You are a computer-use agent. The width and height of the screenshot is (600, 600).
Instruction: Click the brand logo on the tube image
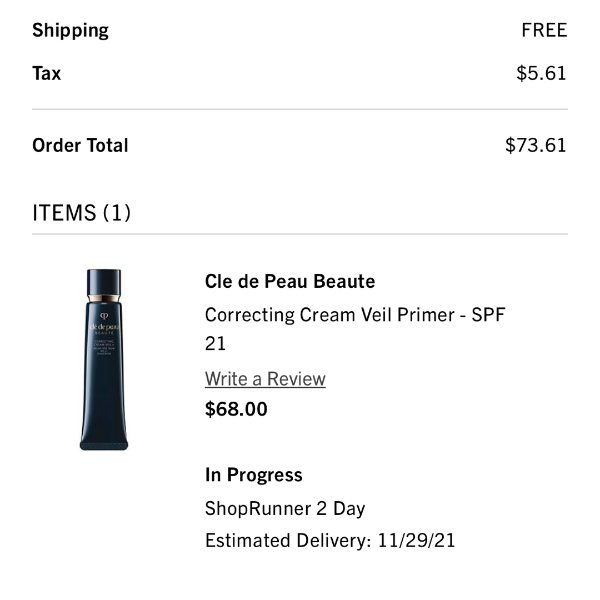104,323
